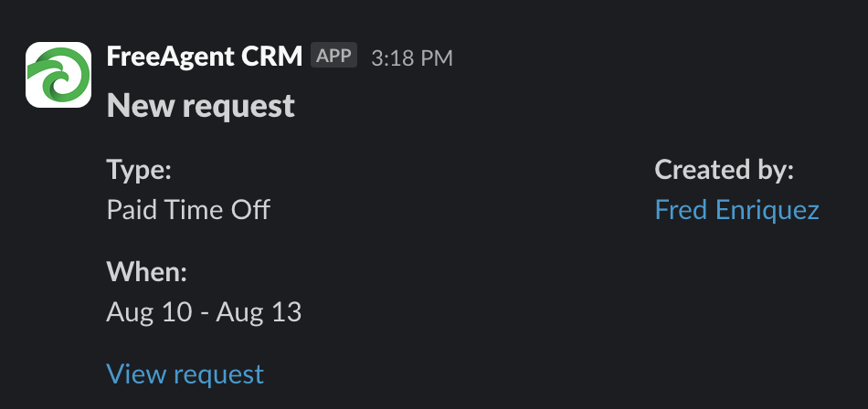Viewport: 868px width, 409px height.
Task: Open the 3:18 PM message timestamp
Action: coord(412,58)
